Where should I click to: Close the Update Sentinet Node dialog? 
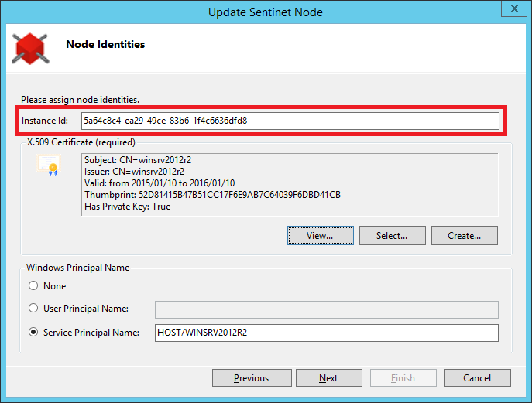514,9
